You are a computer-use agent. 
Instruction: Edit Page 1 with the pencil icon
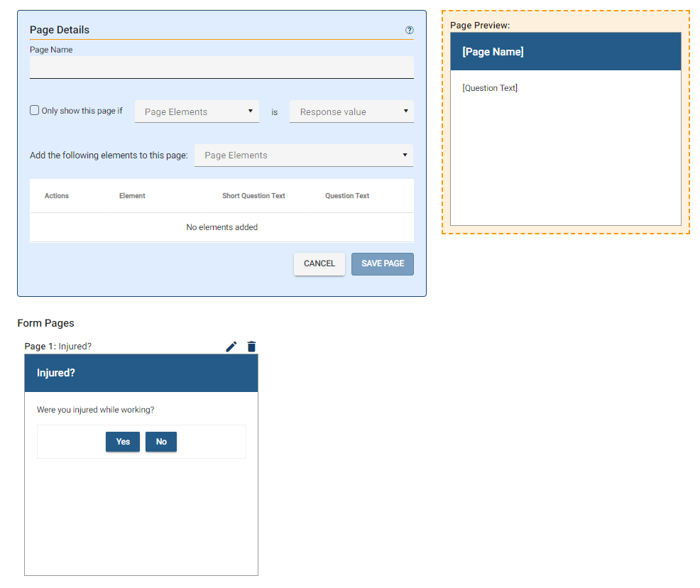pos(231,347)
